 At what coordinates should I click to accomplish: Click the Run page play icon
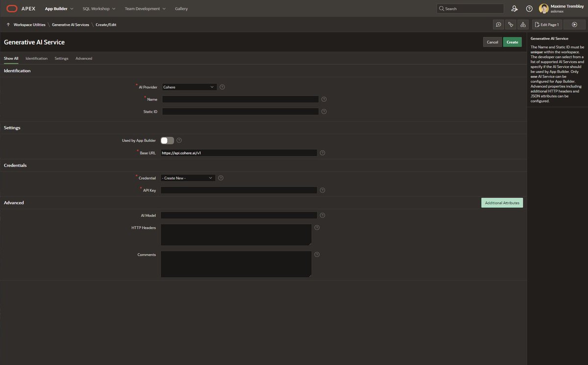point(574,24)
